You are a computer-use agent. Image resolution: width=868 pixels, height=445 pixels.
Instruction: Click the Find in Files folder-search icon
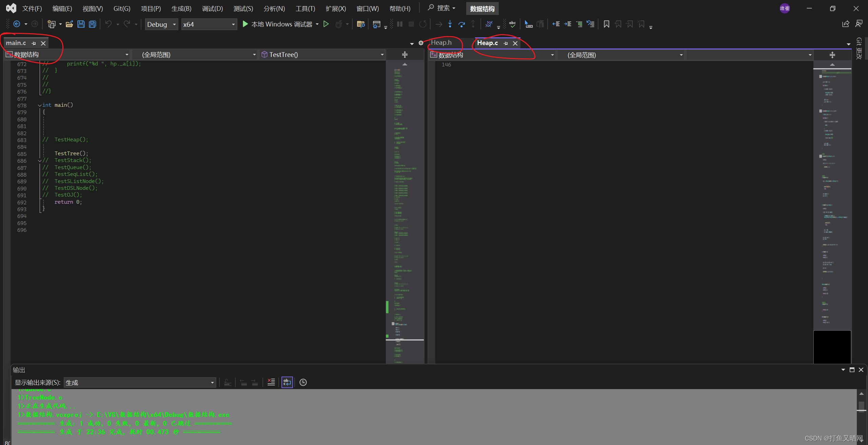pyautogui.click(x=361, y=24)
